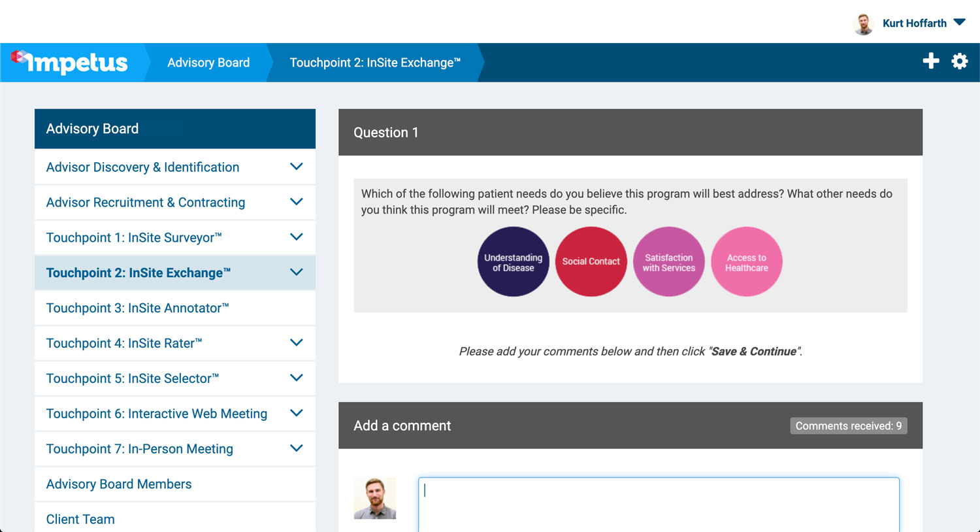Click the Kurt Hoffarth username
980x532 pixels.
[x=915, y=23]
